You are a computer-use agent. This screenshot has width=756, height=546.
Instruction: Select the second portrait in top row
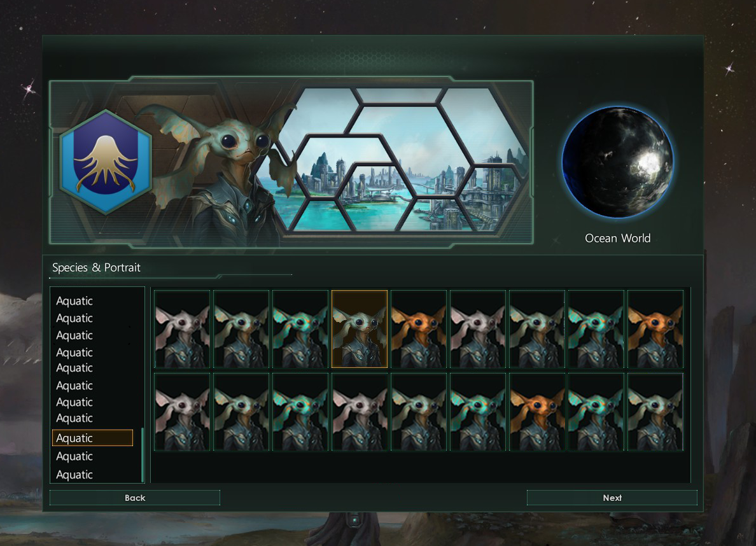241,329
